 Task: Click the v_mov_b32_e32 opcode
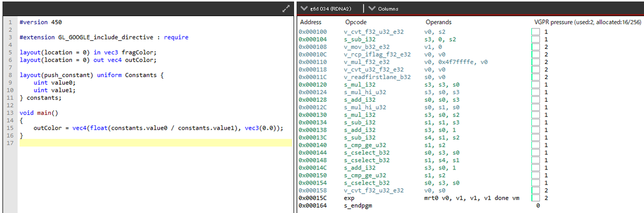367,47
